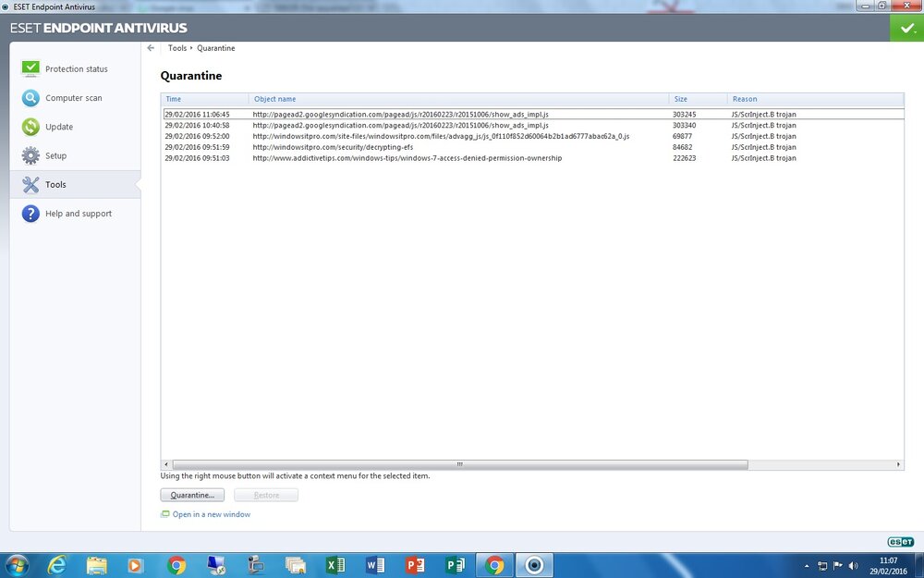Viewport: 924px width, 578px height.
Task: Click the Action Center flag tray icon
Action: click(837, 566)
